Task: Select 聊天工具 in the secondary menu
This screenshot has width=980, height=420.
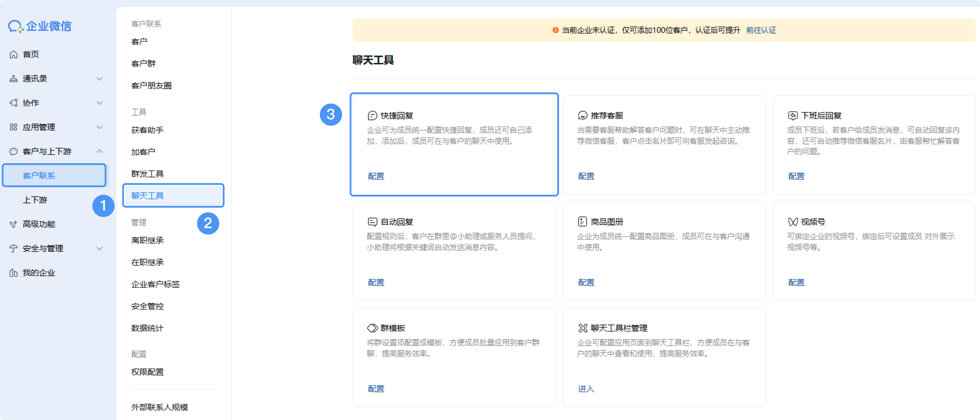Action: tap(173, 196)
